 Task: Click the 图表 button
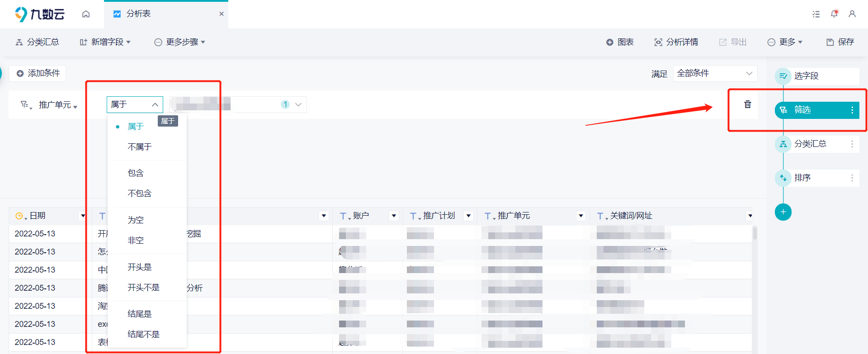[x=620, y=42]
